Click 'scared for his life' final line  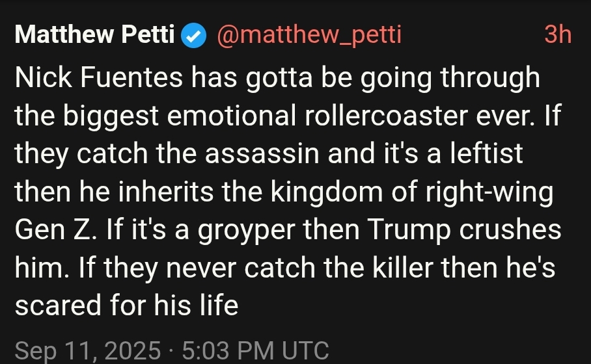(x=127, y=305)
